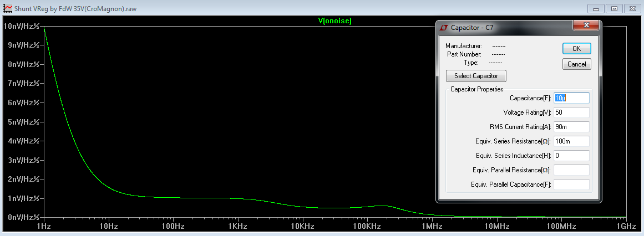Click the 1KHz horizontal axis label
The width and height of the screenshot is (644, 236).
238,226
